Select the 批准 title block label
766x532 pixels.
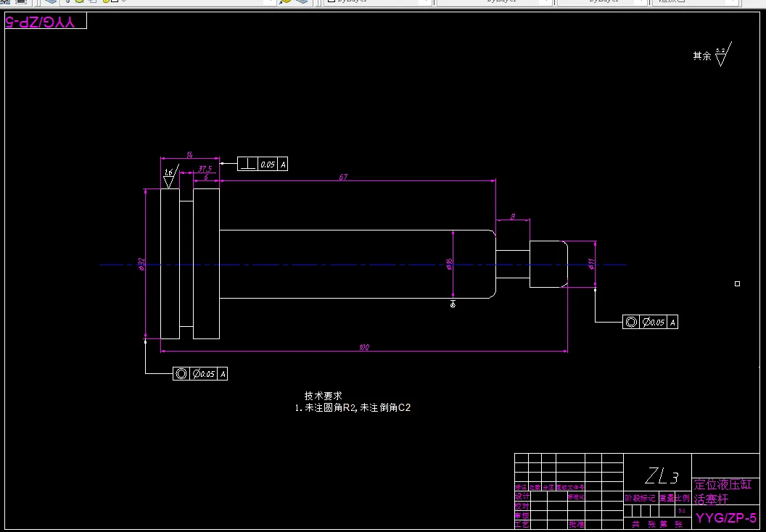click(577, 525)
